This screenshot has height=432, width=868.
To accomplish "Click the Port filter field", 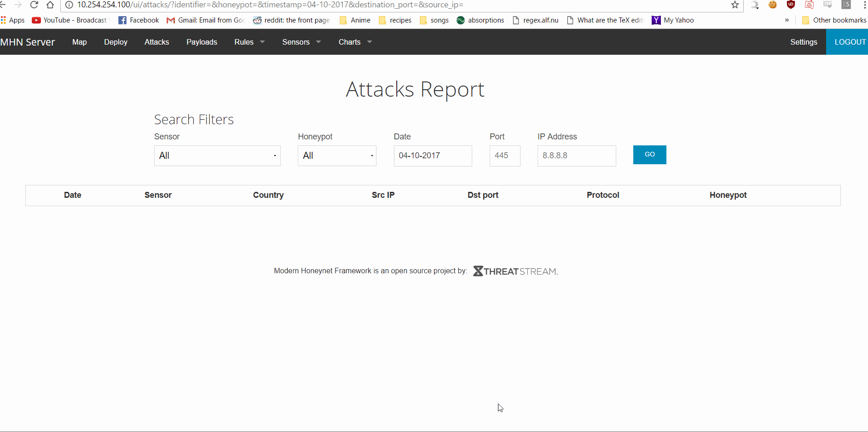I will click(x=505, y=156).
